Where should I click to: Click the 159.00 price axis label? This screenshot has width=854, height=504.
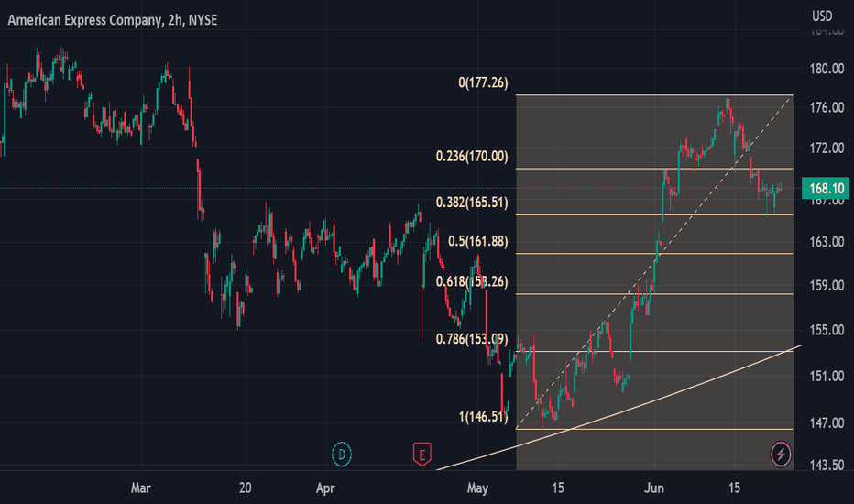827,286
